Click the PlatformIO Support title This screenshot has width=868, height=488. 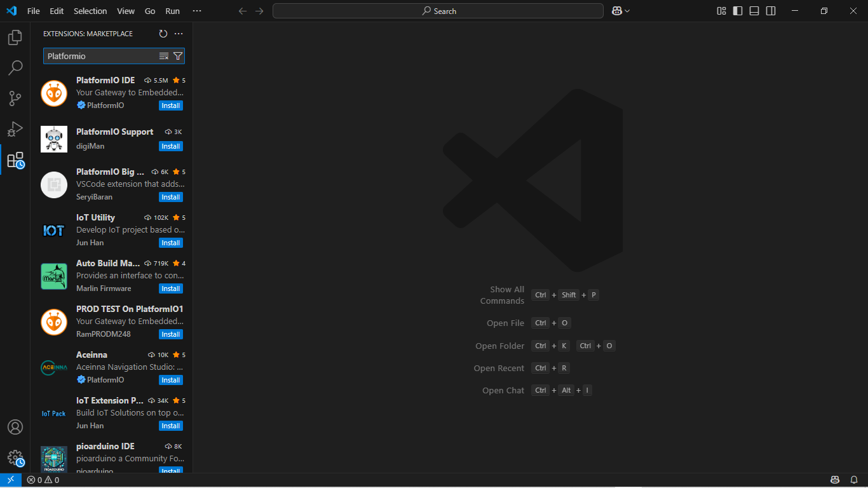point(114,132)
